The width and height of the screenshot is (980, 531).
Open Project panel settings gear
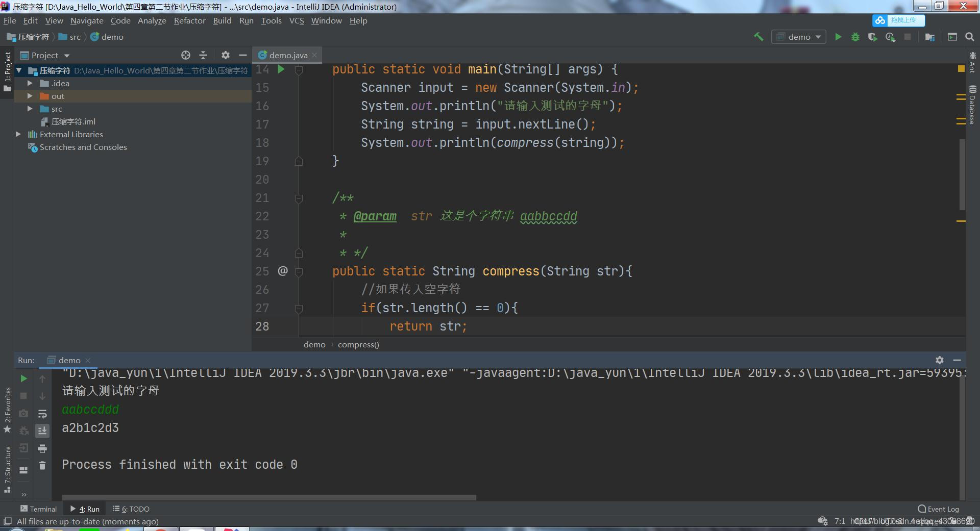pyautogui.click(x=226, y=55)
